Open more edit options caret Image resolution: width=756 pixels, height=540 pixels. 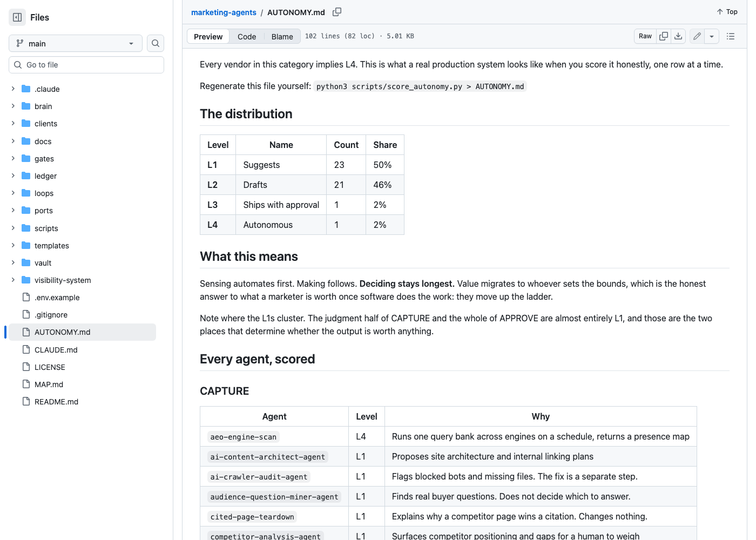712,36
